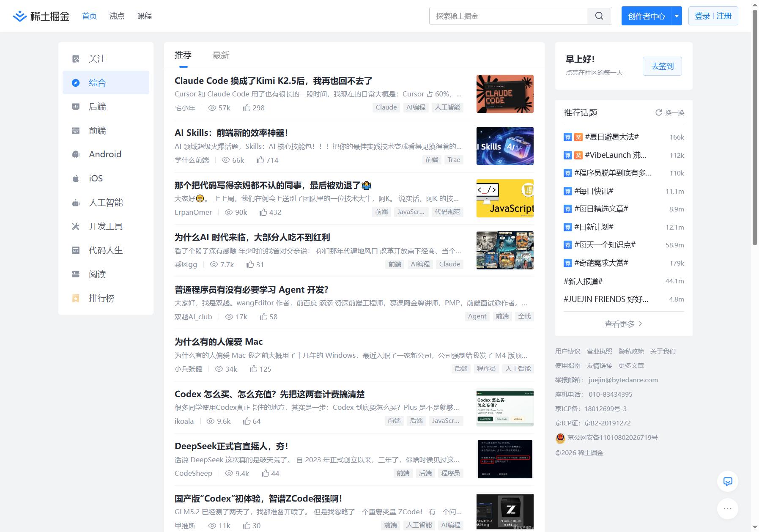The height and width of the screenshot is (532, 759).
Task: Click the 去签到 button
Action: [662, 66]
